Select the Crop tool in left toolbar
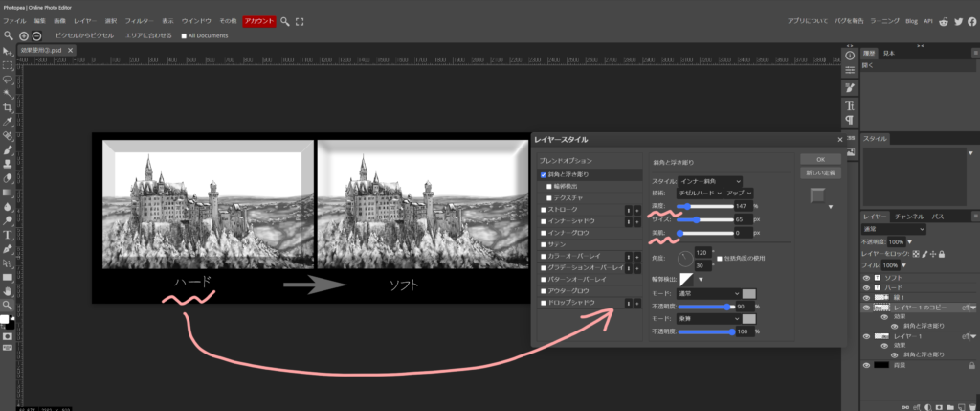This screenshot has height=411, width=980. coord(8,108)
